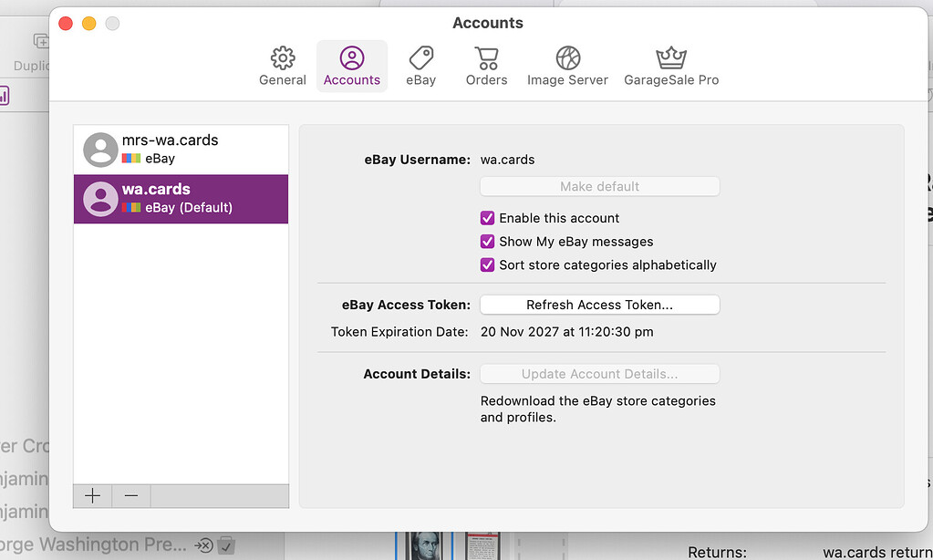Click 'Redownload the eBay store categories' description
This screenshot has width=933, height=560.
coord(598,409)
